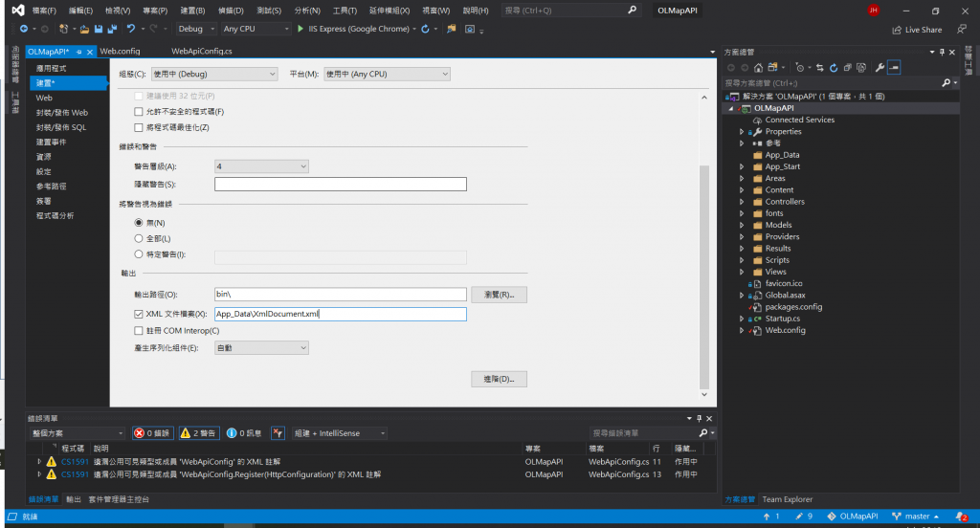Screen dimensions: 980x528
Task: Click the browser refresh icon in main toolbar
Action: coord(426,29)
